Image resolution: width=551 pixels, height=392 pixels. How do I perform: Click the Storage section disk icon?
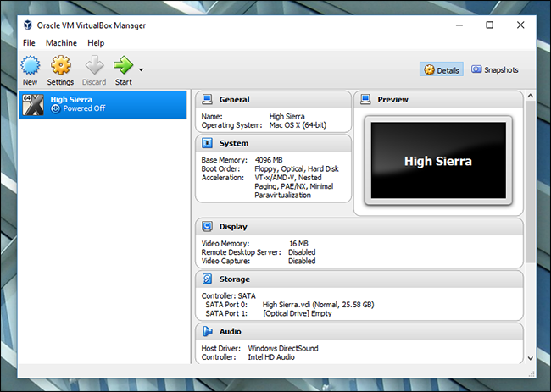point(207,279)
